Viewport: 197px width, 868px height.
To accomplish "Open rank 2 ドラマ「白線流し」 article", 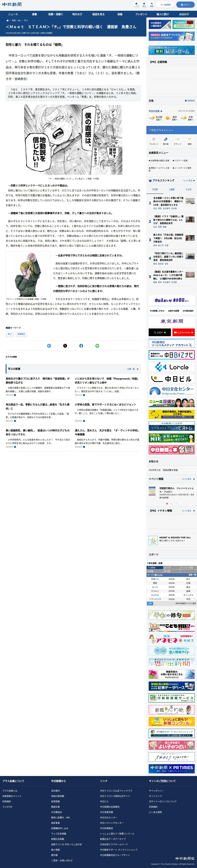I will (168, 220).
